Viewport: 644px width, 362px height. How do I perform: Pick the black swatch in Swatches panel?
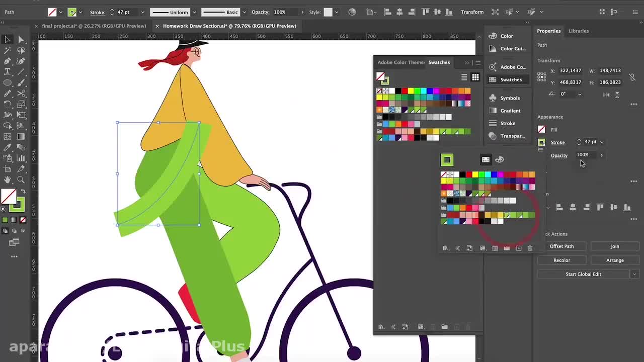398,90
